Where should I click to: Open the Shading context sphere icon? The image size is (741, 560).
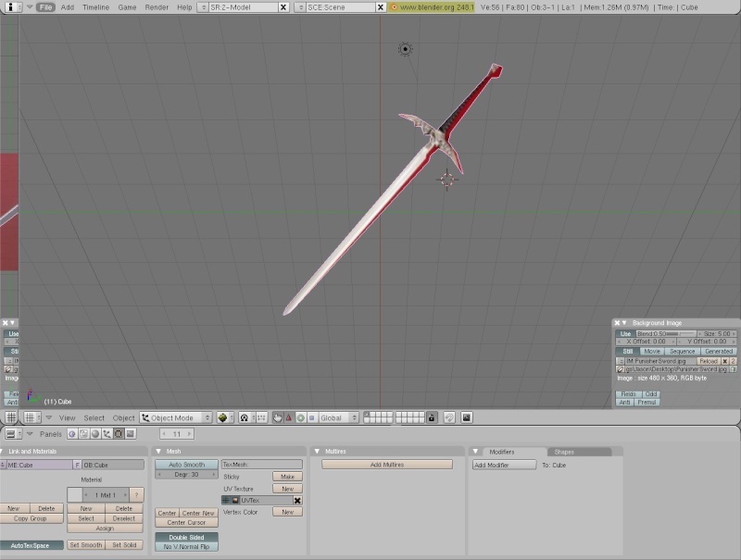point(95,434)
